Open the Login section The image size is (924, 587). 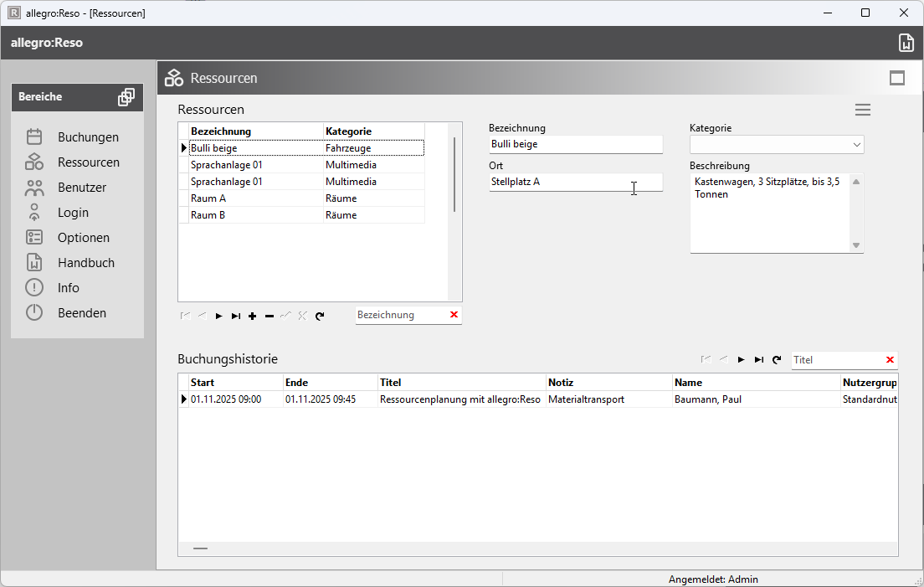(x=73, y=213)
